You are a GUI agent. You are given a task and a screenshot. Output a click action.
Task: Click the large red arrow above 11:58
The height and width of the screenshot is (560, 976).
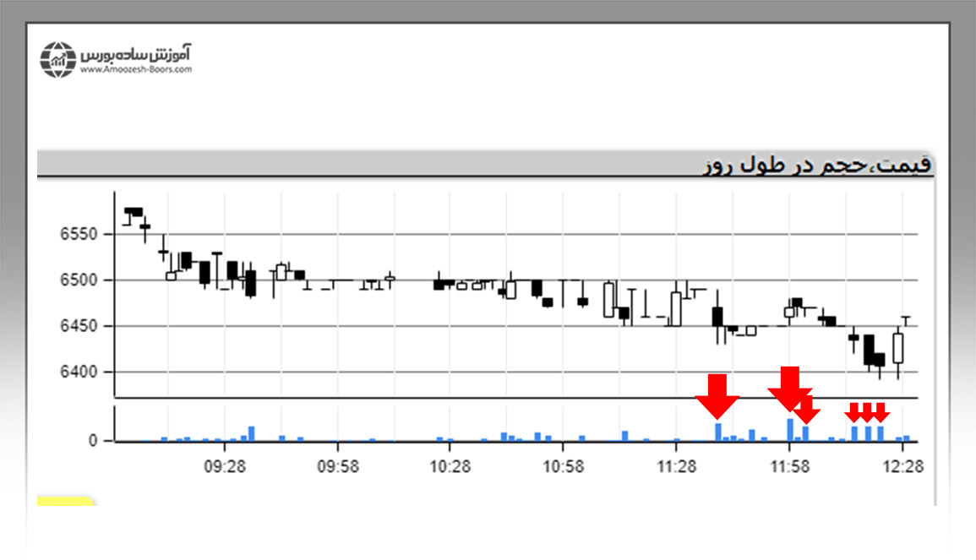tap(789, 389)
